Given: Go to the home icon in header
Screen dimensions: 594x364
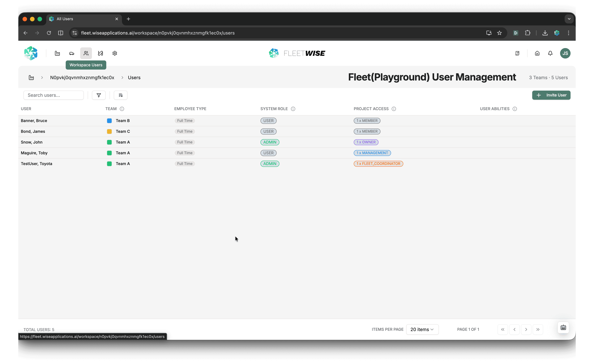Looking at the screenshot, I should (x=537, y=53).
